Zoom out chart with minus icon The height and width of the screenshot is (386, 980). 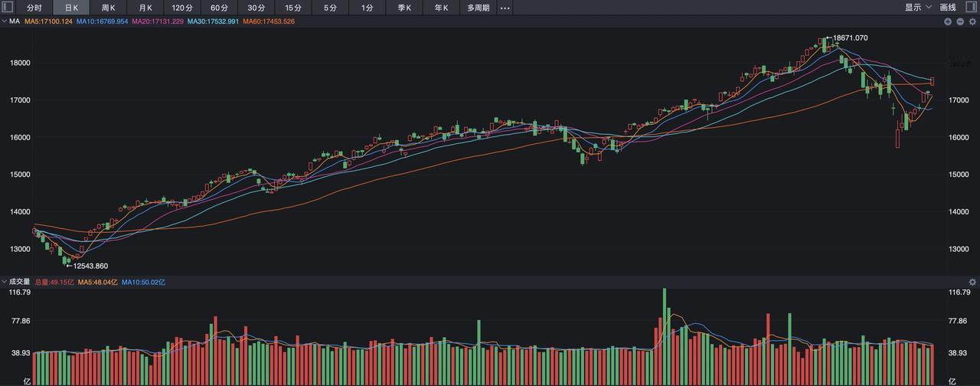click(960, 21)
